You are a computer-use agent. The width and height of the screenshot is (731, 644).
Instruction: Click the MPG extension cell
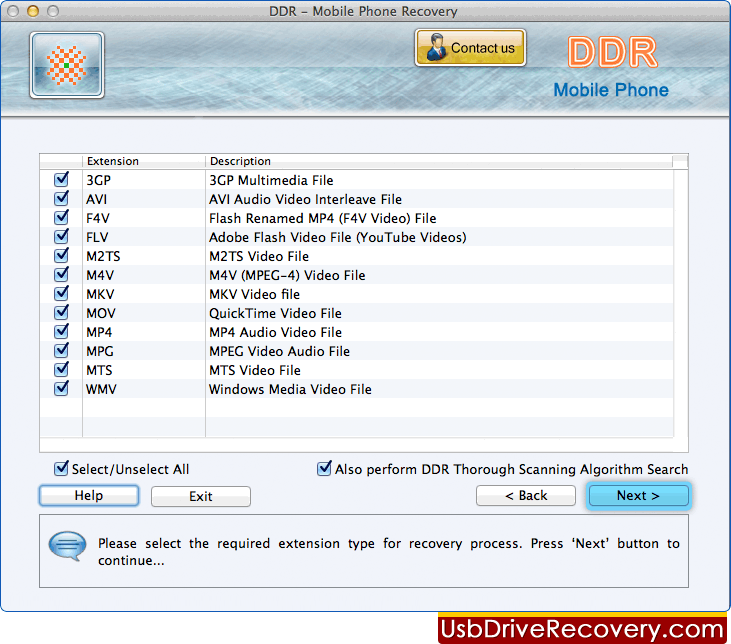(x=144, y=351)
